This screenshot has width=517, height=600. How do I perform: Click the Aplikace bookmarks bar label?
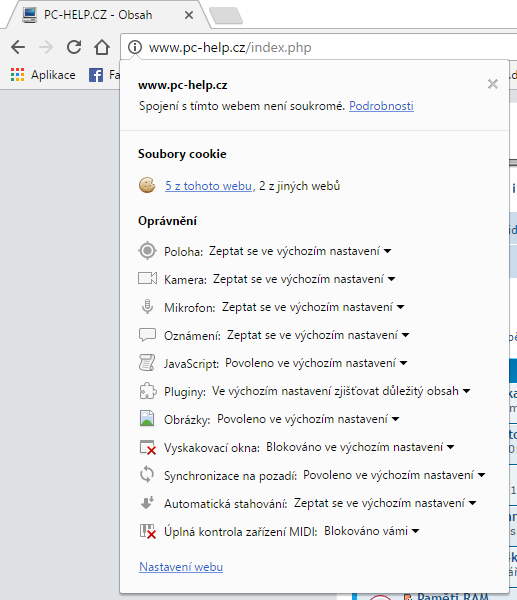[x=53, y=75]
